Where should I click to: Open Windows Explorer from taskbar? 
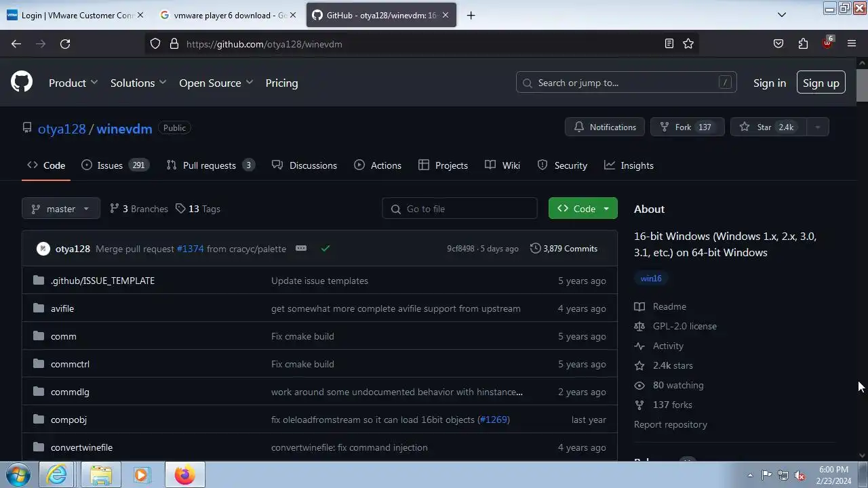click(100, 475)
